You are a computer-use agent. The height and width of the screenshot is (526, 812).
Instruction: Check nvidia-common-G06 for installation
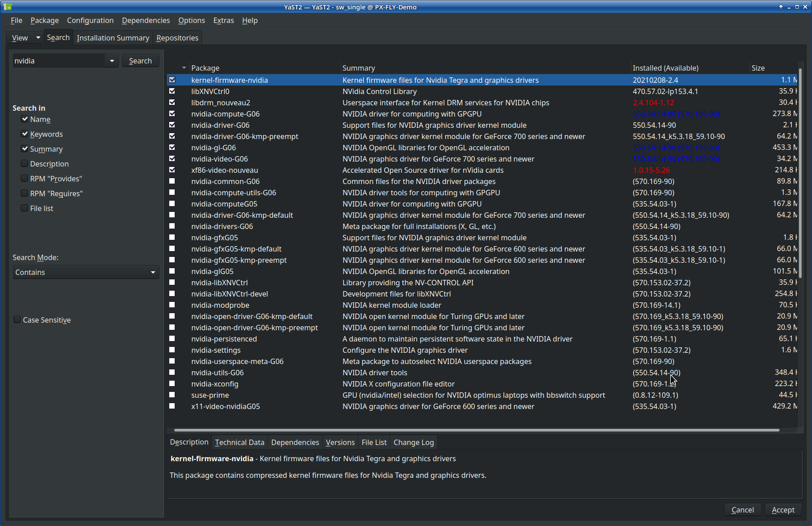coord(172,181)
